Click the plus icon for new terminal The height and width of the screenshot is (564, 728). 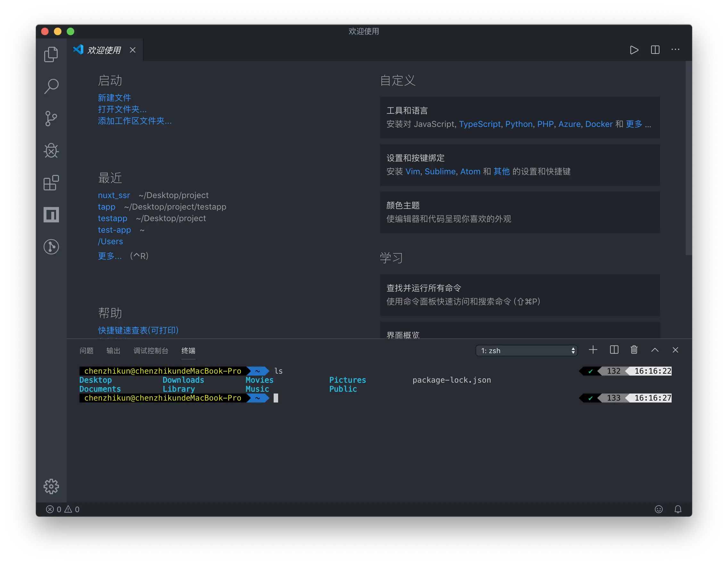point(593,350)
